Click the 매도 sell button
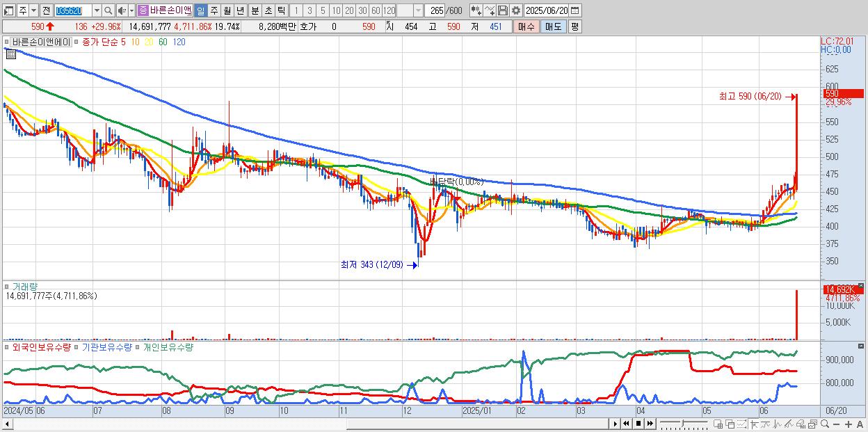868x432 pixels. [x=553, y=26]
